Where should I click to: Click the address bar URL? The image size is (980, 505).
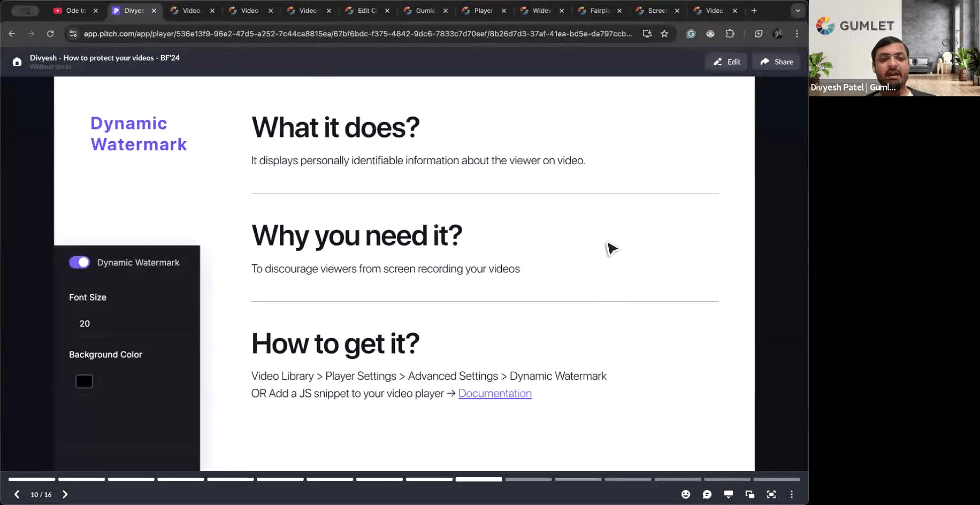tap(357, 34)
